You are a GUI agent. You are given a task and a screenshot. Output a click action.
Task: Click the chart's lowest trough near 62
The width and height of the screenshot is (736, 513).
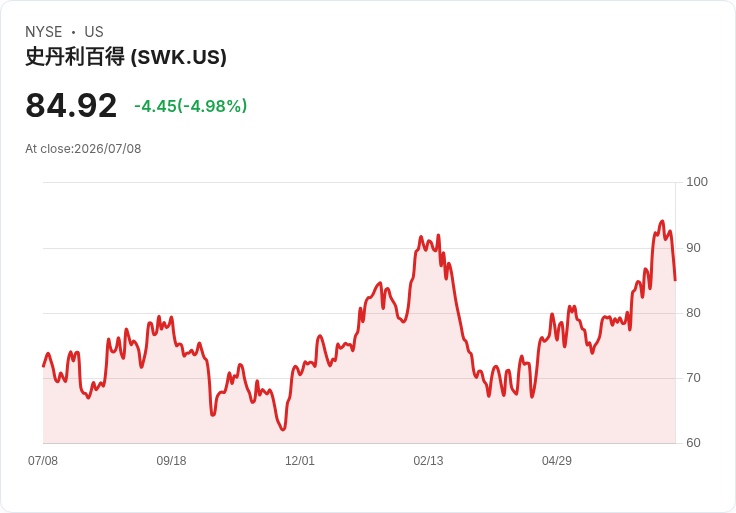tap(283, 429)
